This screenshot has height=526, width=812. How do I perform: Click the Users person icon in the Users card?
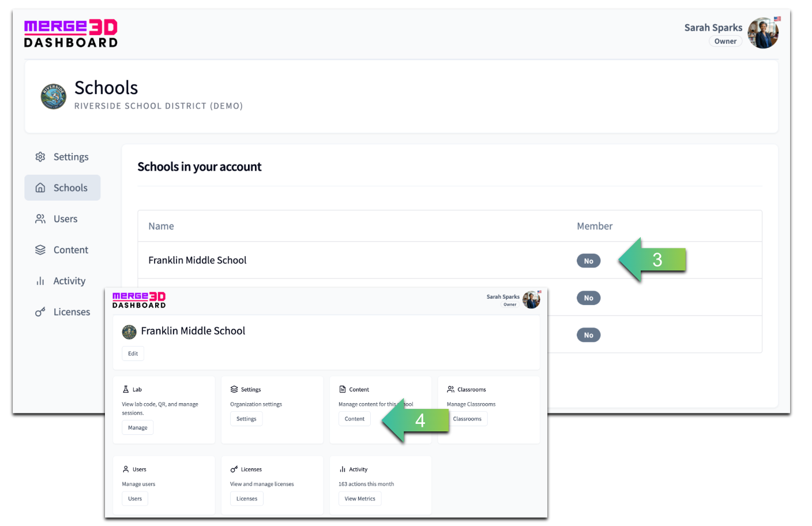pos(126,469)
